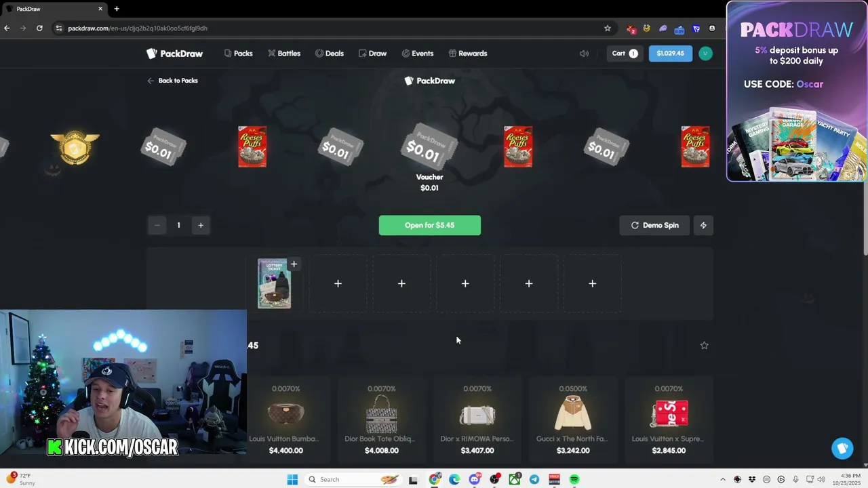The width and height of the screenshot is (868, 488).
Task: Open the purple brain extension icon
Action: tap(663, 28)
